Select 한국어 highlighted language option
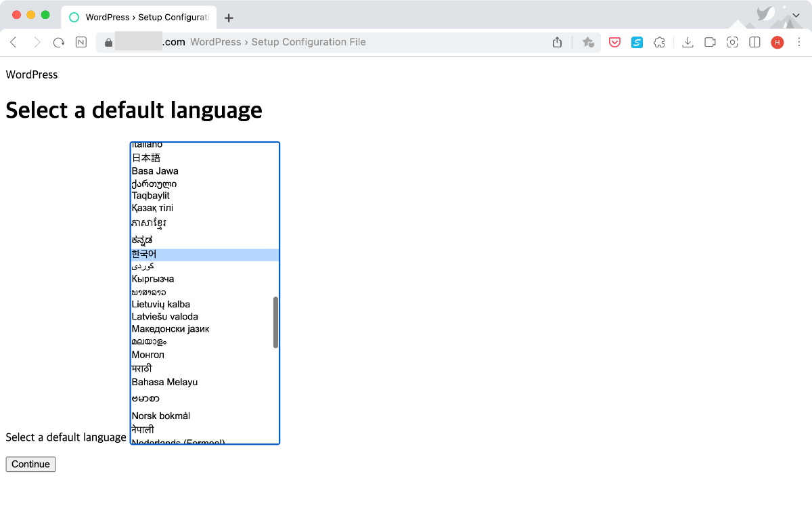812x524 pixels. click(205, 255)
